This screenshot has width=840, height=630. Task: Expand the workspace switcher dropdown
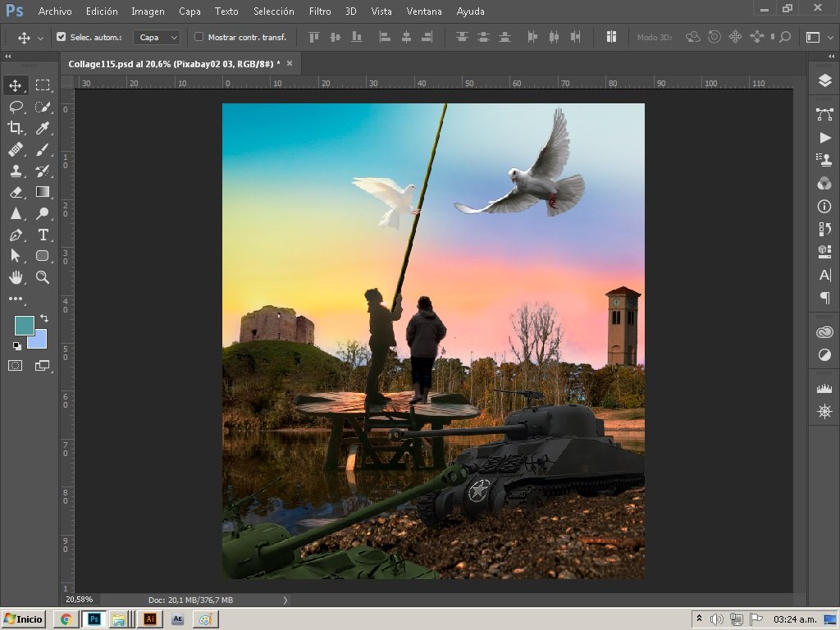tap(830, 38)
